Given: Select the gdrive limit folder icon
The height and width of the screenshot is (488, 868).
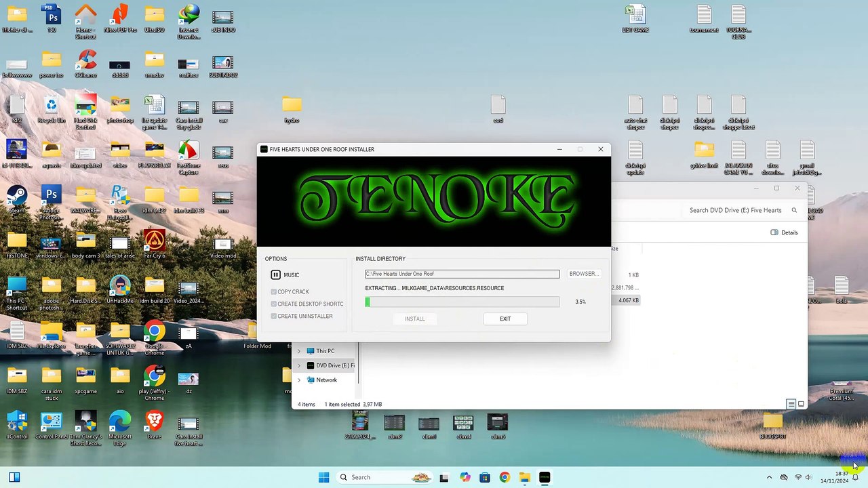Looking at the screenshot, I should pyautogui.click(x=704, y=155).
